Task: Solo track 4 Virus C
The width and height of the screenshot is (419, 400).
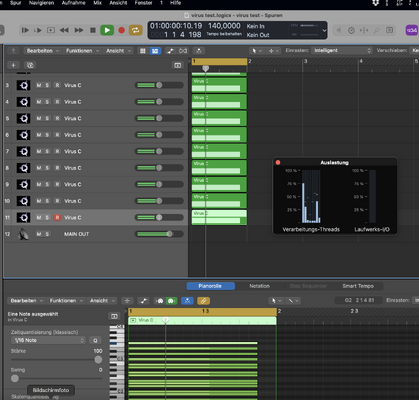Action: 47,102
